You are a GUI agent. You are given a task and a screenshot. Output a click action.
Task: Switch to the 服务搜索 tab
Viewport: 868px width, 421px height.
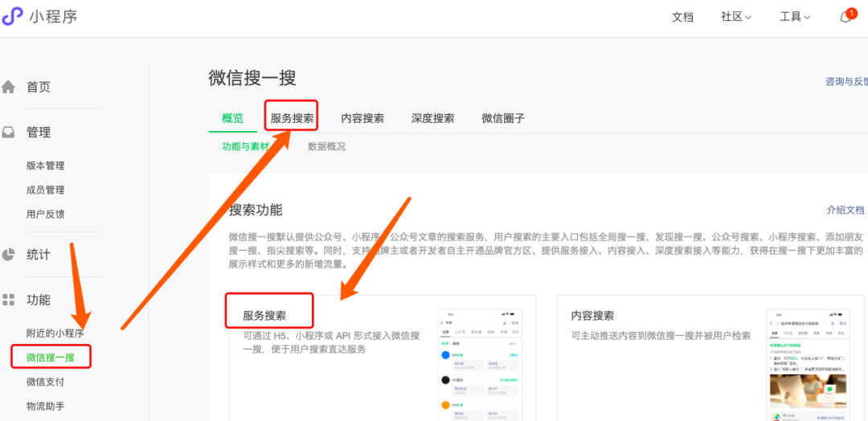pos(292,118)
